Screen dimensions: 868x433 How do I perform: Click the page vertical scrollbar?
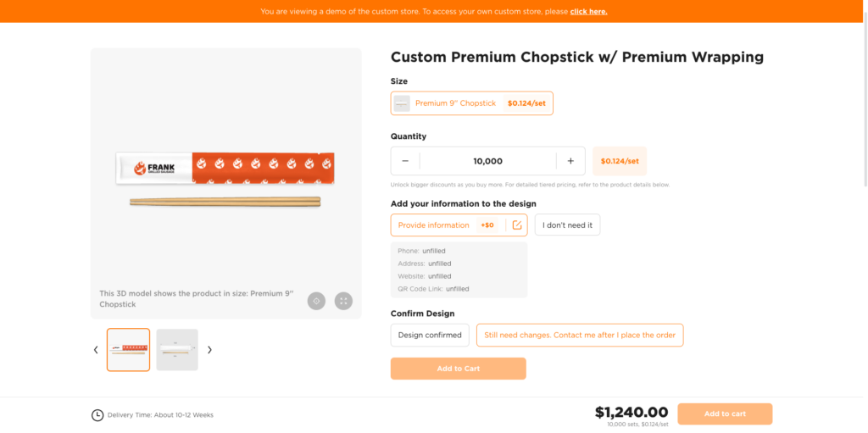click(865, 102)
